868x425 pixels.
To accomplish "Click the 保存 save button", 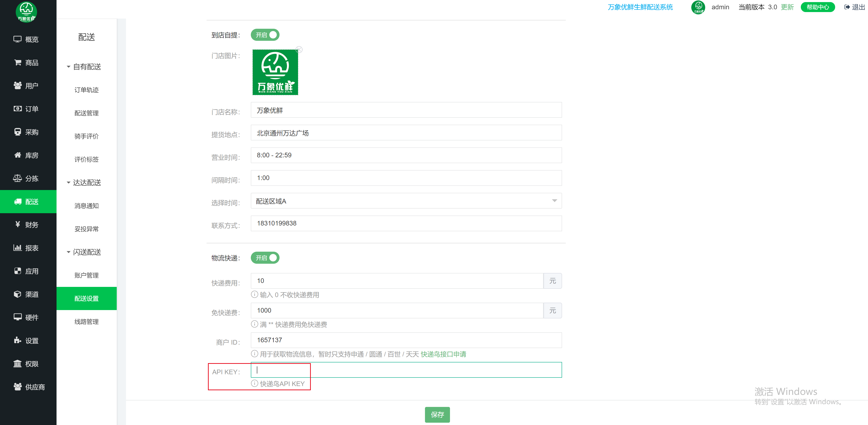I will [437, 415].
